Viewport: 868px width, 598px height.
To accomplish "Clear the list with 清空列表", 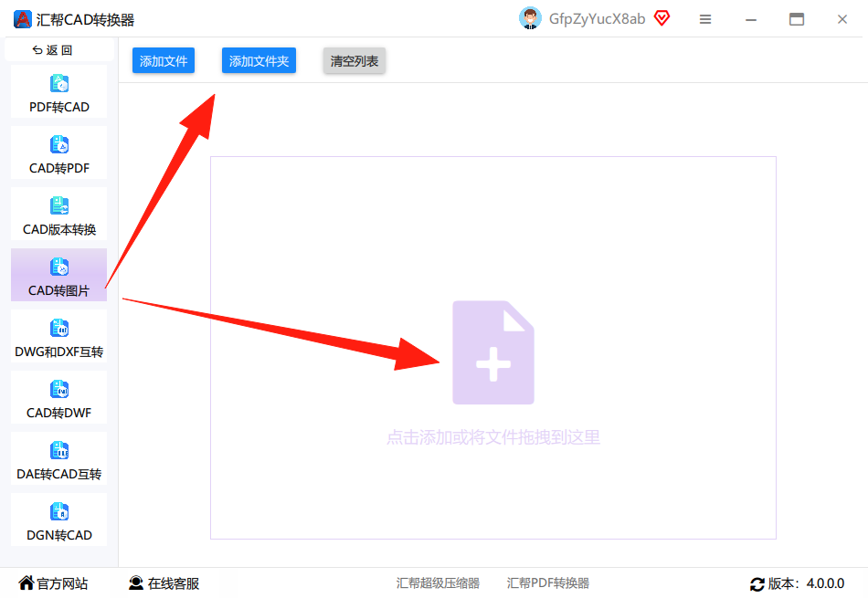I will click(355, 61).
